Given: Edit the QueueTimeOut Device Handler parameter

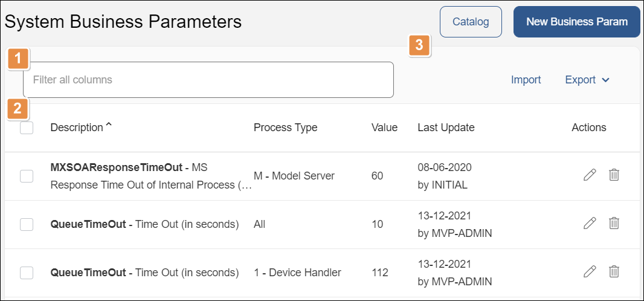Looking at the screenshot, I should [590, 272].
